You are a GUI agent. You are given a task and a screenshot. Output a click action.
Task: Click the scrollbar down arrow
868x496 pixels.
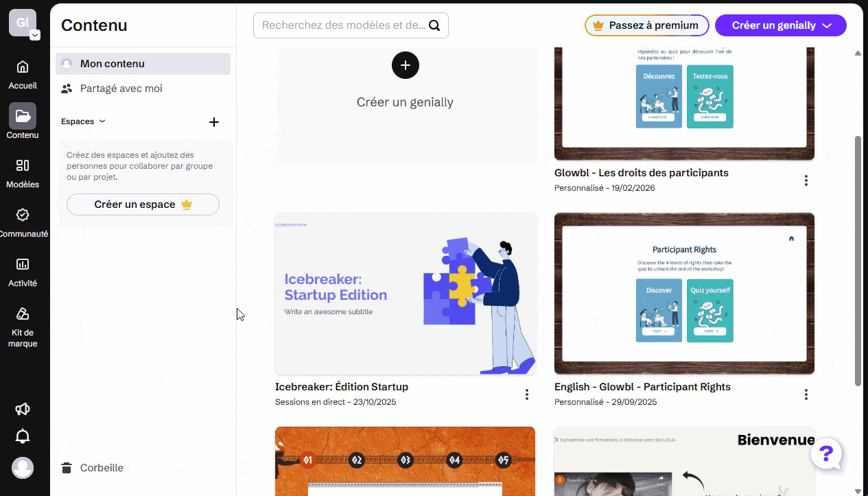[x=858, y=490]
